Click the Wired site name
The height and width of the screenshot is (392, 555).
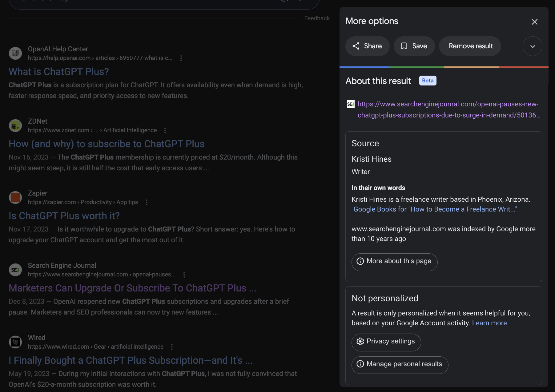click(x=37, y=338)
